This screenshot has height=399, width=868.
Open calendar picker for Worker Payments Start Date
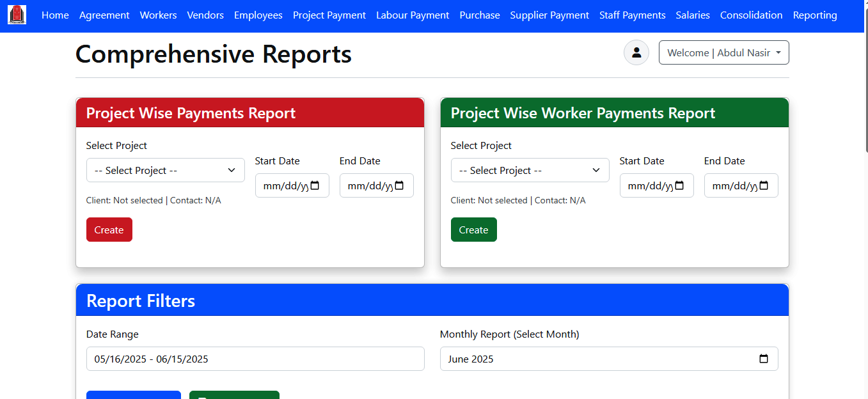point(679,186)
